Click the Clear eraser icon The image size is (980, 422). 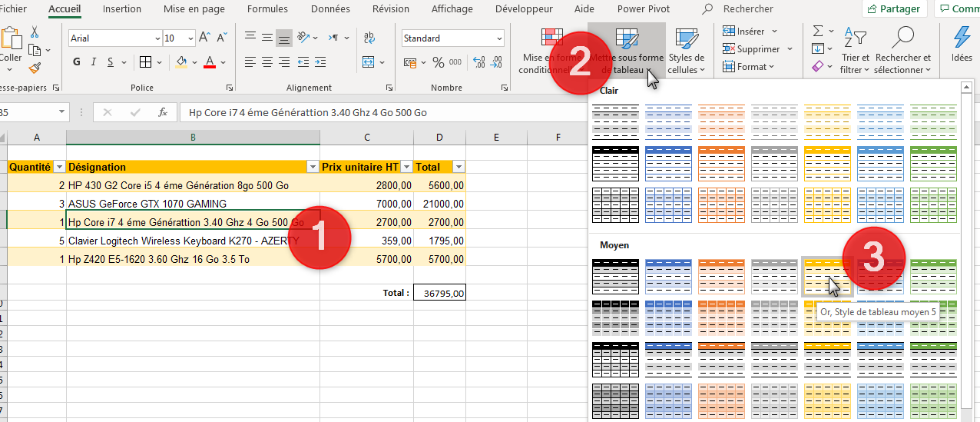(x=818, y=67)
